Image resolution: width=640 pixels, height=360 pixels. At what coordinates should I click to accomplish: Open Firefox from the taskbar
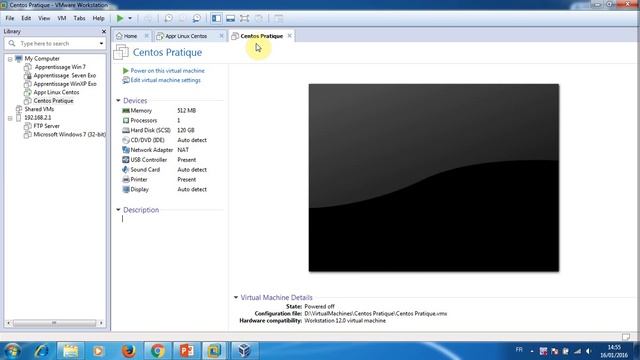pos(129,351)
